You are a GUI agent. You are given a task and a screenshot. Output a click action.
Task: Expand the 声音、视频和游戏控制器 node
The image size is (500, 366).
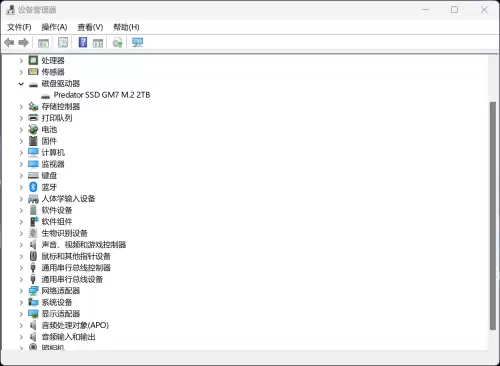click(21, 245)
